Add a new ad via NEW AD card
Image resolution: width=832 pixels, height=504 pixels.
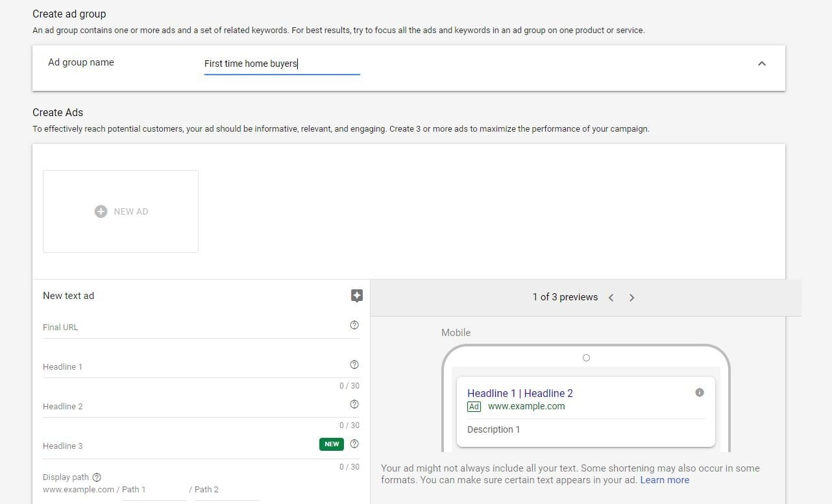pos(121,211)
